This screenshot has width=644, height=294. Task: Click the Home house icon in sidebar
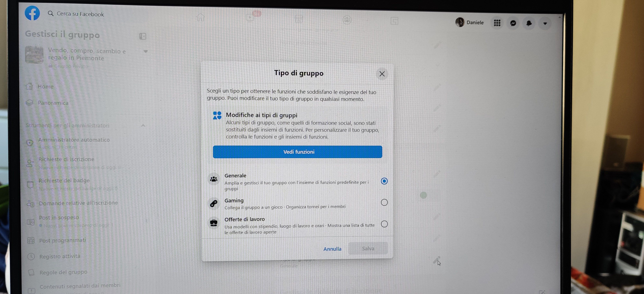click(29, 86)
